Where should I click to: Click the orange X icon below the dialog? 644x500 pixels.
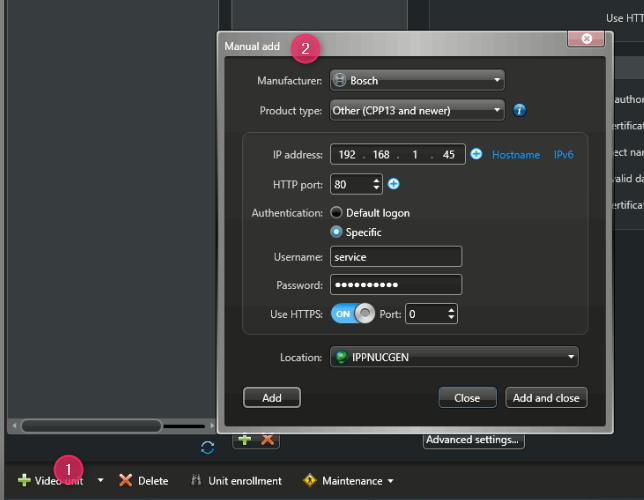pos(267,439)
